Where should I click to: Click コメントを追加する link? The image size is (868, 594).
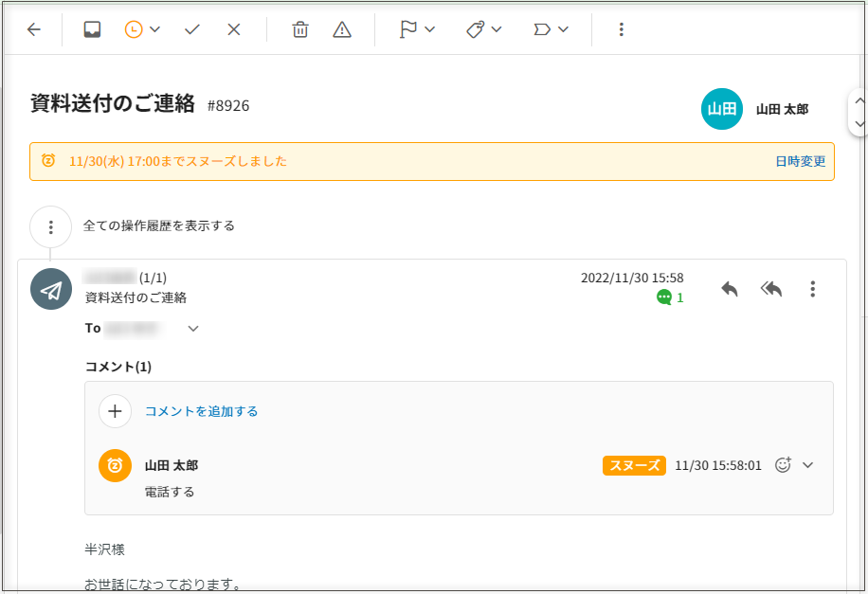201,411
